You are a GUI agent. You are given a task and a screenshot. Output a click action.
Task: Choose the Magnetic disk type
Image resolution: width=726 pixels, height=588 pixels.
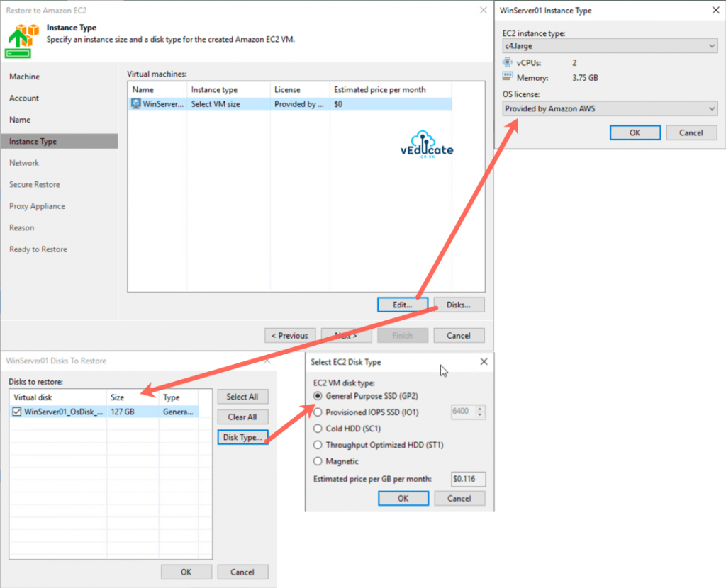coord(318,460)
